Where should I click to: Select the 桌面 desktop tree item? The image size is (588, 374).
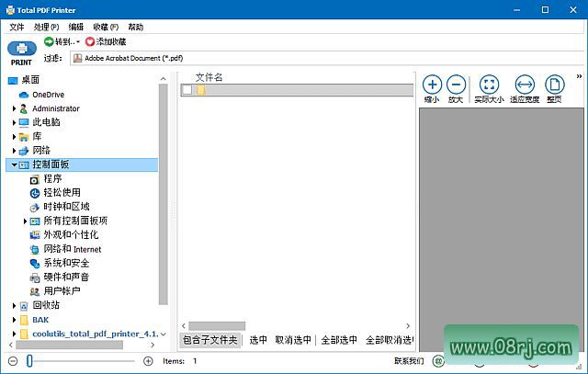click(30, 80)
